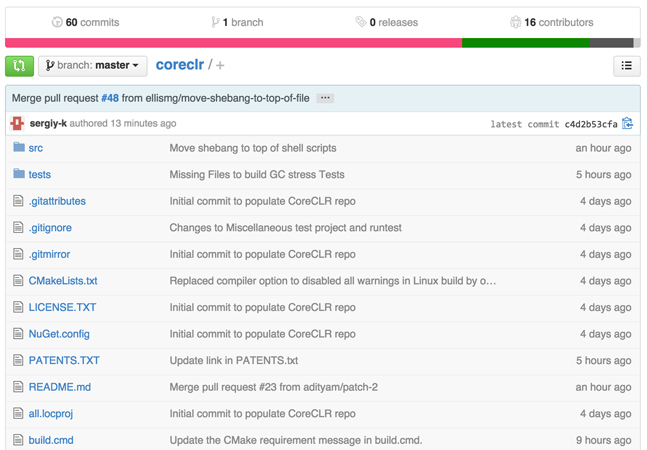Open 'Initial commit to populate CoreCLR repo' for .gitattributes
647x450 pixels.
click(262, 201)
